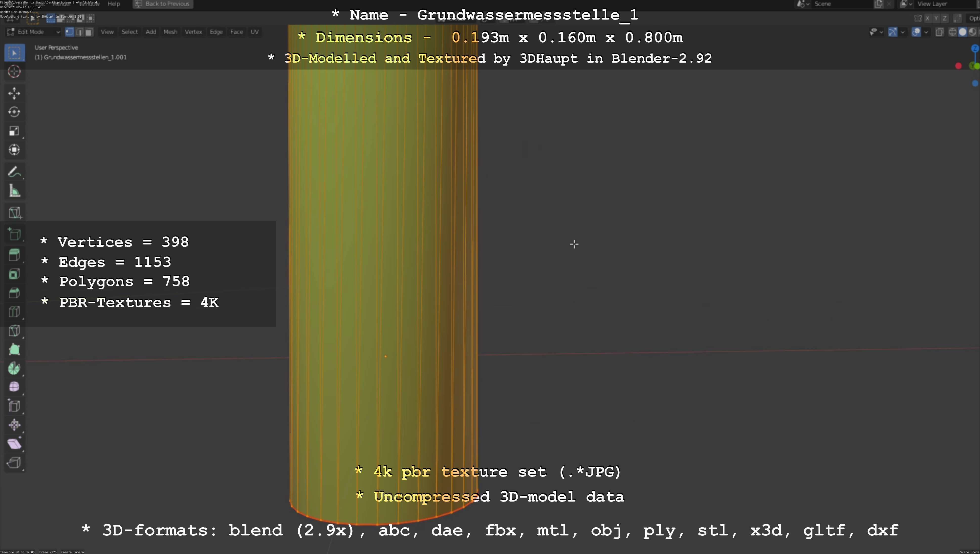
Task: Select the Scale tool
Action: tap(14, 131)
